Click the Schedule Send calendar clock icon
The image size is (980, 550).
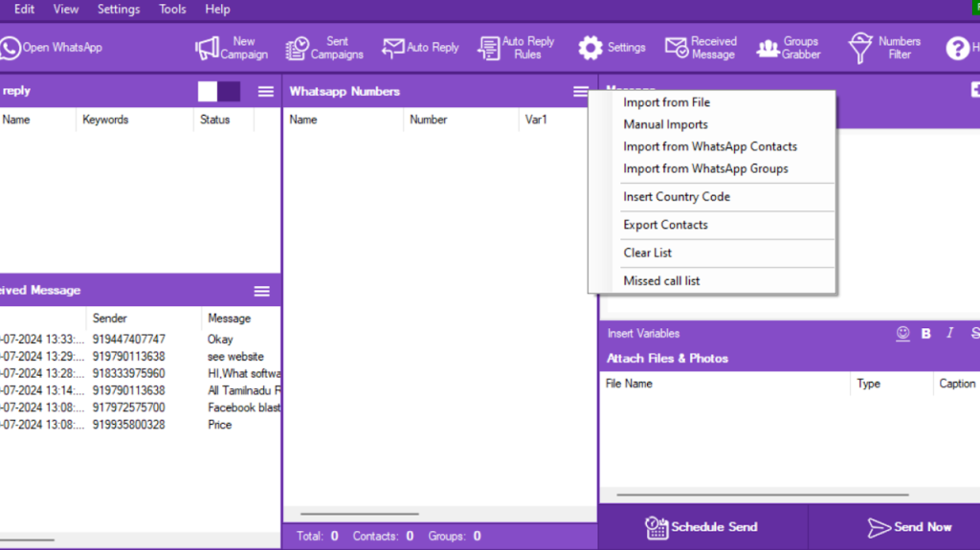pyautogui.click(x=657, y=527)
